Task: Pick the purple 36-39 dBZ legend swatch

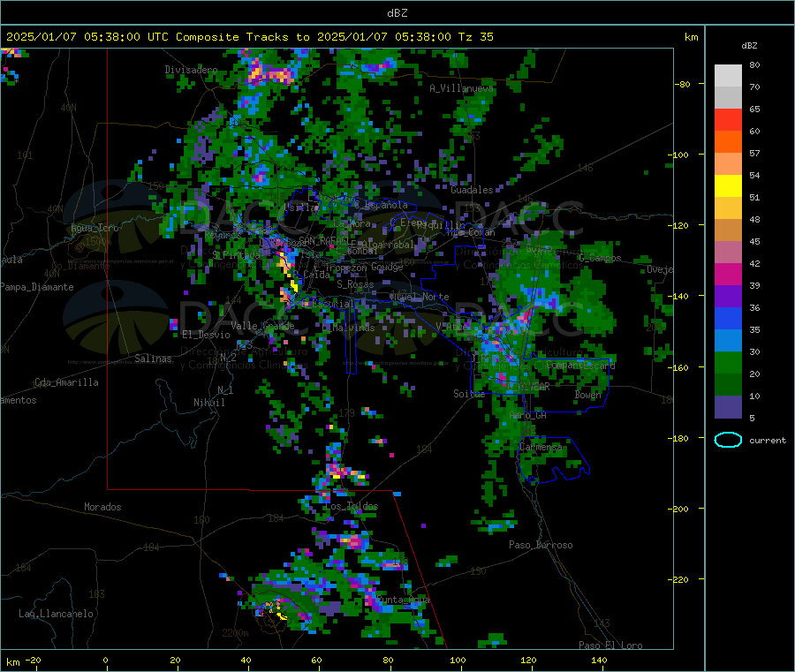Action: tap(728, 297)
